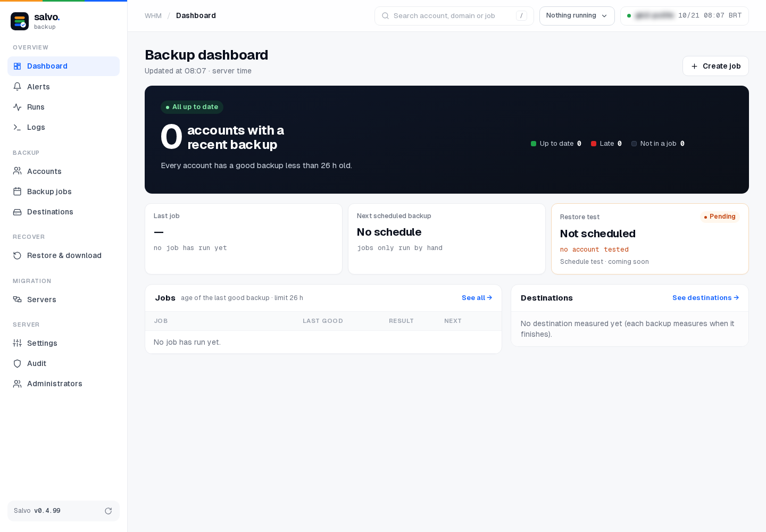Click the NEXT column header
766x532 pixels.
453,321
